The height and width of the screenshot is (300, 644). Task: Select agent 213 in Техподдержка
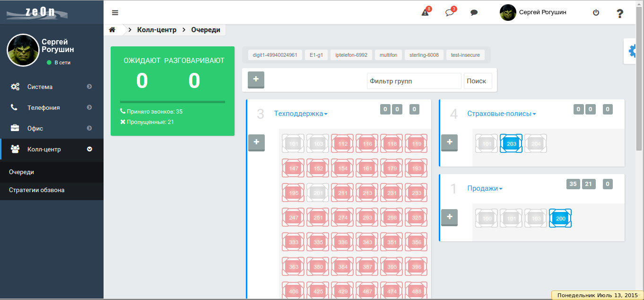click(x=367, y=193)
